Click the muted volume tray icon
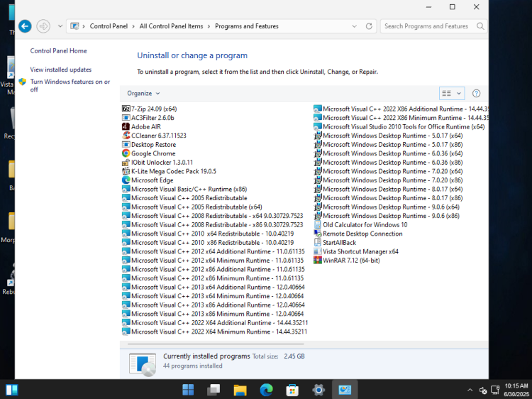 [x=483, y=390]
